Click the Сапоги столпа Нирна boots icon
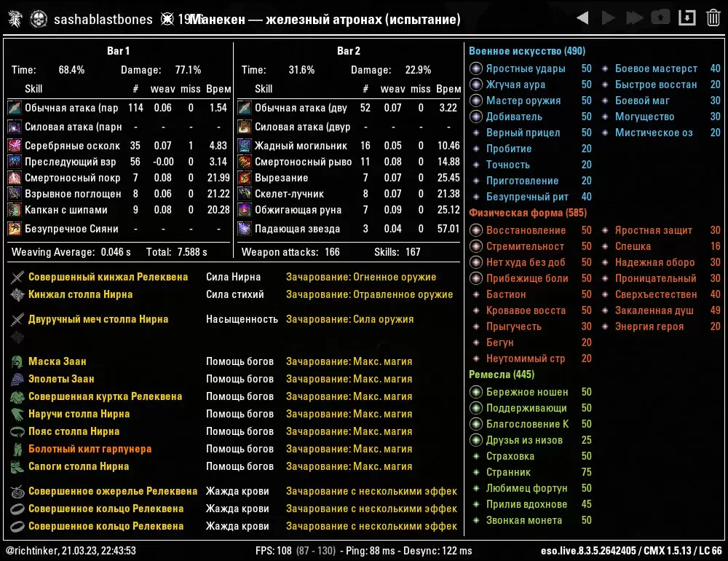Screen dimensions: 728x561 click(x=17, y=466)
